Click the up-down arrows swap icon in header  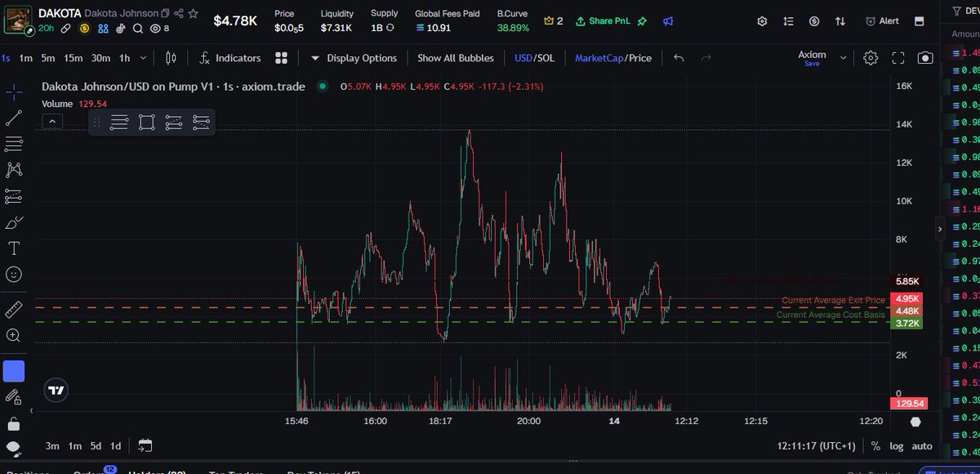point(840,21)
